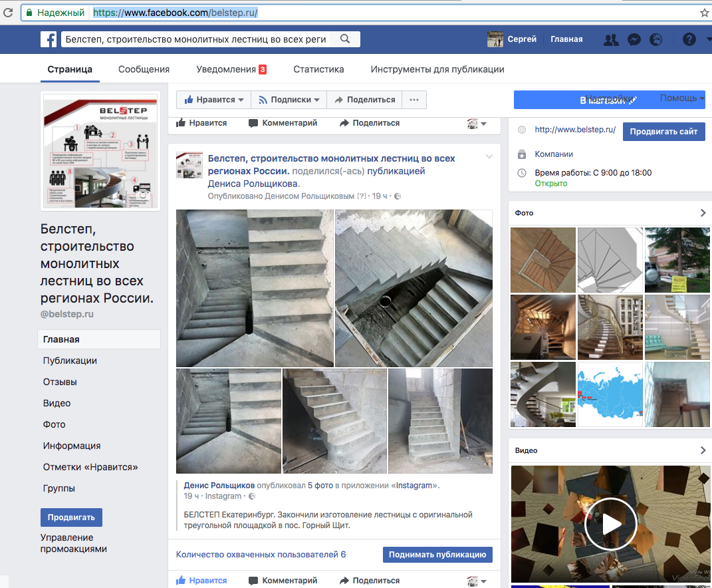Expand the post options chevron on Белстеп post

pos(489,157)
